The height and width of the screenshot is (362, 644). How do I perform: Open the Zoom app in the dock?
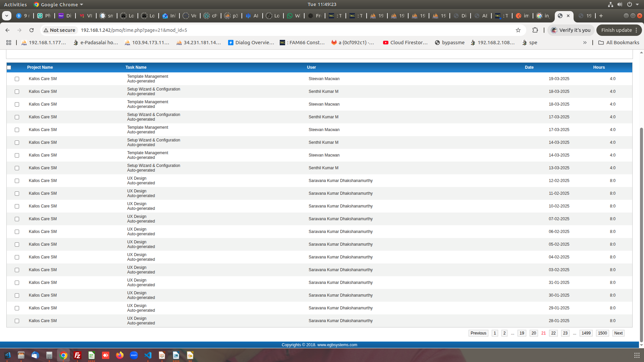coord(134,355)
